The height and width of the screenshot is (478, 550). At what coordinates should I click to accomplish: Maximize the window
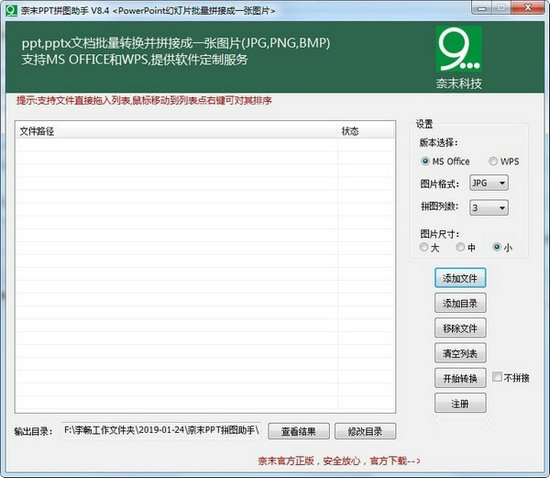tap(502, 8)
